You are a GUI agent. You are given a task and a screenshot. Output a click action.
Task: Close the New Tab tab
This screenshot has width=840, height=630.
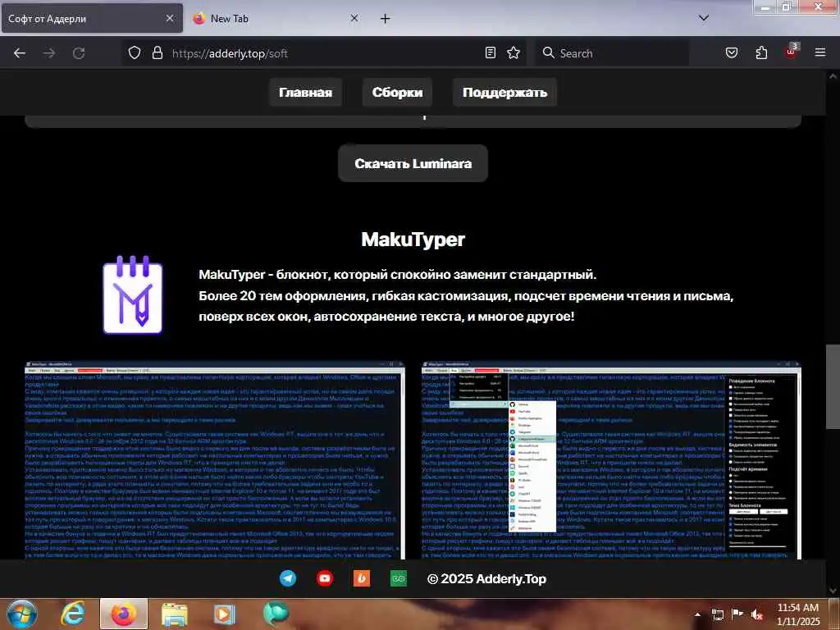[x=354, y=18]
